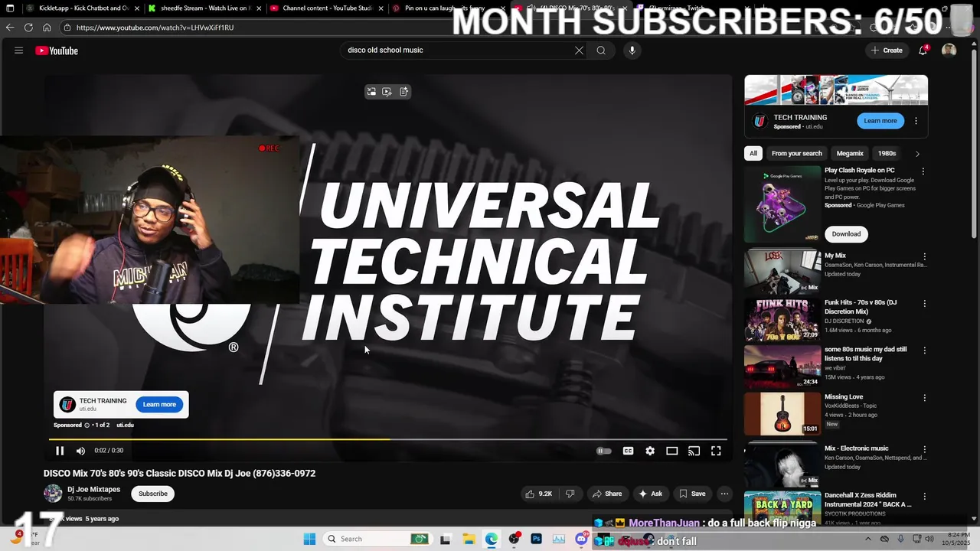
Task: Like the video with 9.2K likes
Action: click(x=539, y=494)
